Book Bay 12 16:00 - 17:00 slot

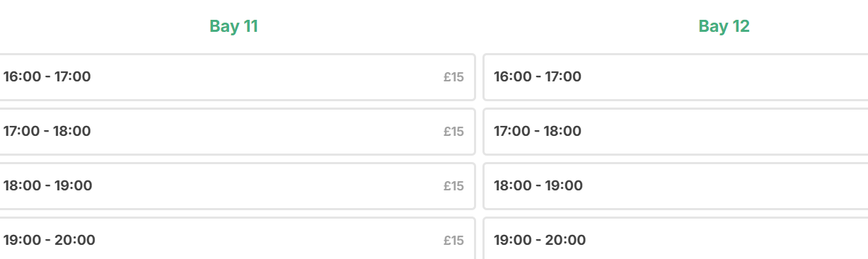pyautogui.click(x=676, y=76)
